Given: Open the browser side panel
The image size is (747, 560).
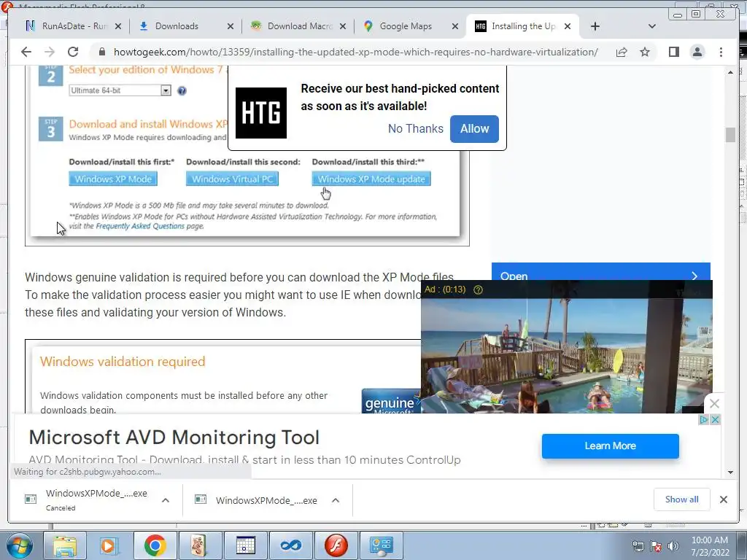Looking at the screenshot, I should tap(673, 52).
